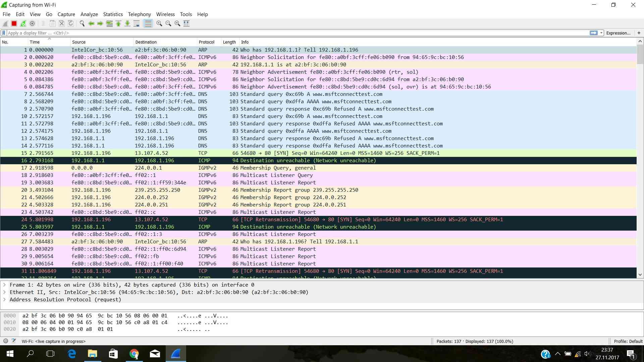
Task: Select packet 17 Membership Query, general
Action: click(318, 168)
